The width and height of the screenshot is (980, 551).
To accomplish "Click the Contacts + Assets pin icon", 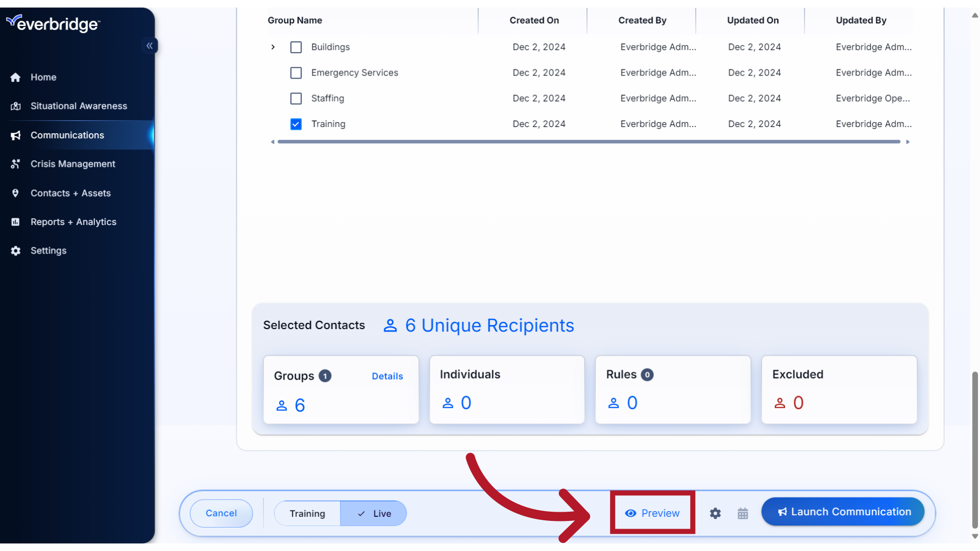I will [15, 193].
